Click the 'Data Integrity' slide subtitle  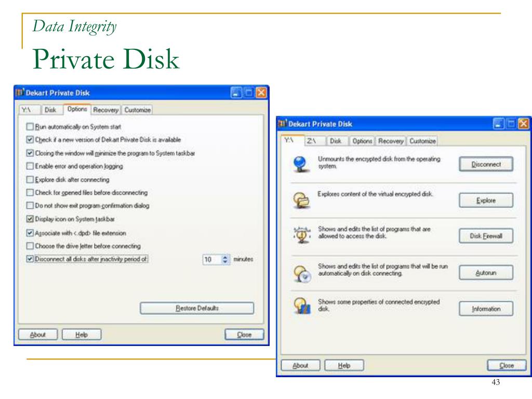74,26
